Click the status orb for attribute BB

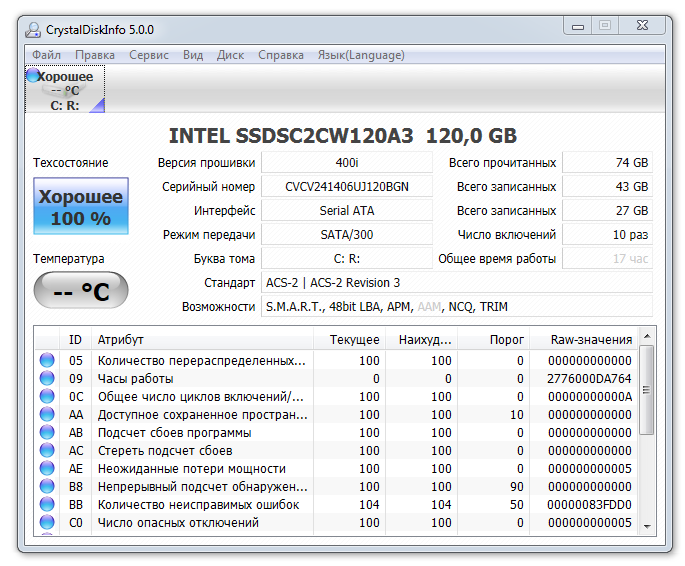[x=47, y=505]
